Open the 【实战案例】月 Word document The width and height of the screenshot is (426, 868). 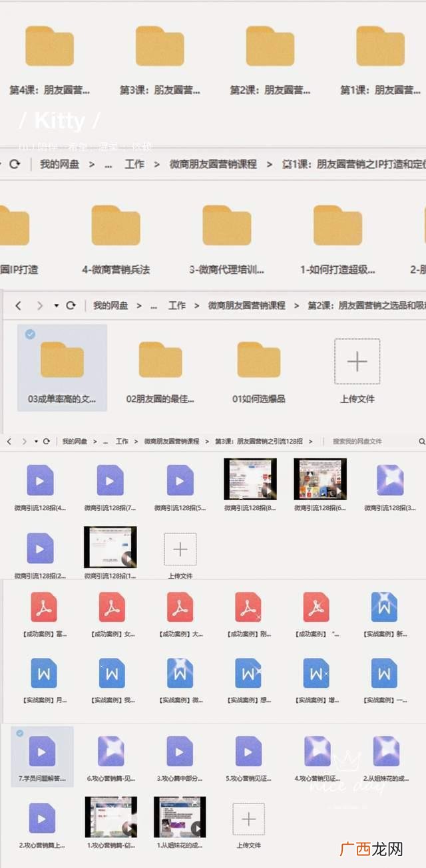(44, 673)
